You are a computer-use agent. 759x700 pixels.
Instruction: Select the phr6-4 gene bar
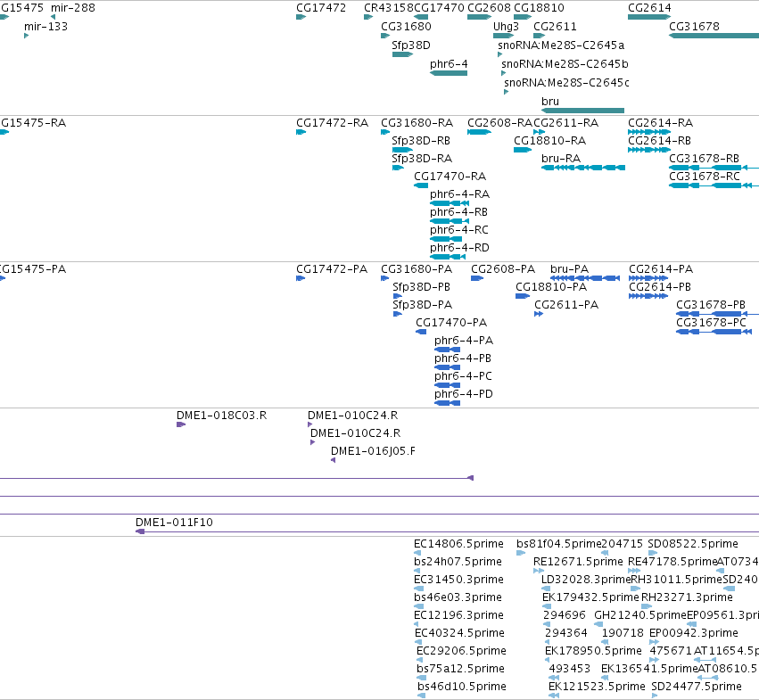click(449, 73)
